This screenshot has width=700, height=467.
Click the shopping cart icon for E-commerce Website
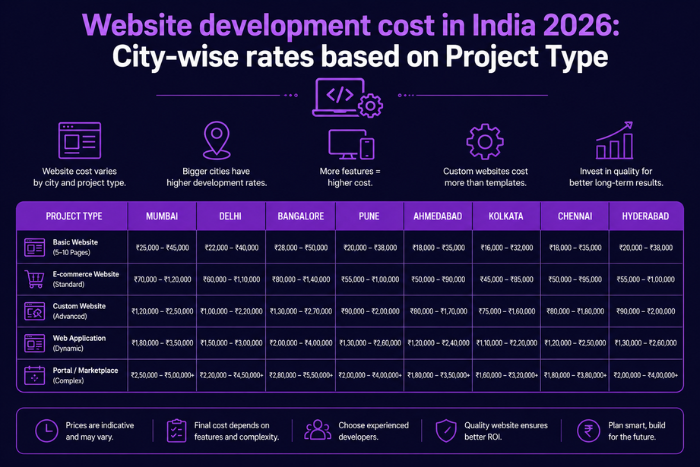click(x=34, y=279)
